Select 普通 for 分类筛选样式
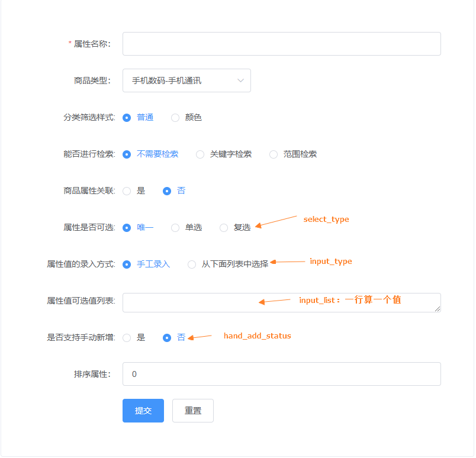 127,117
